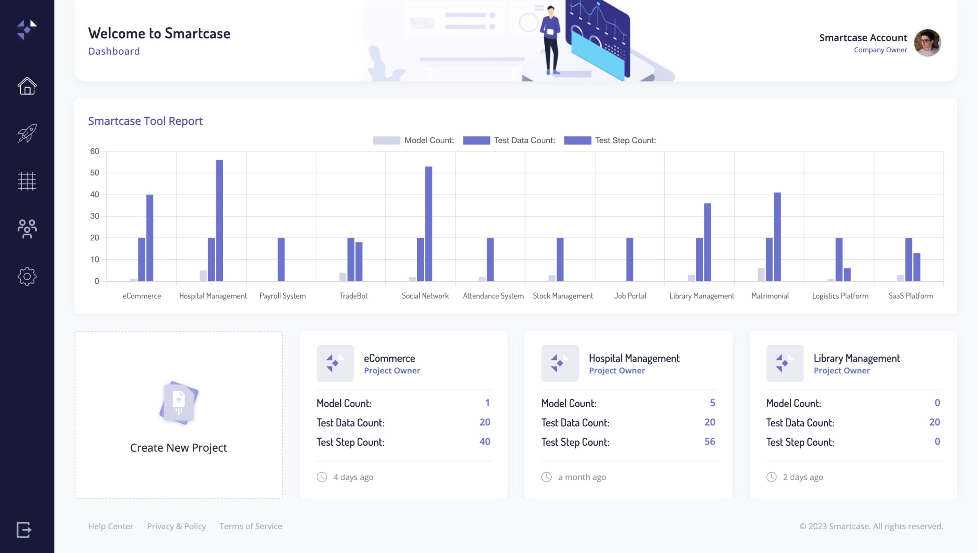
Task: Click the Library Management project card logo
Action: click(x=784, y=363)
